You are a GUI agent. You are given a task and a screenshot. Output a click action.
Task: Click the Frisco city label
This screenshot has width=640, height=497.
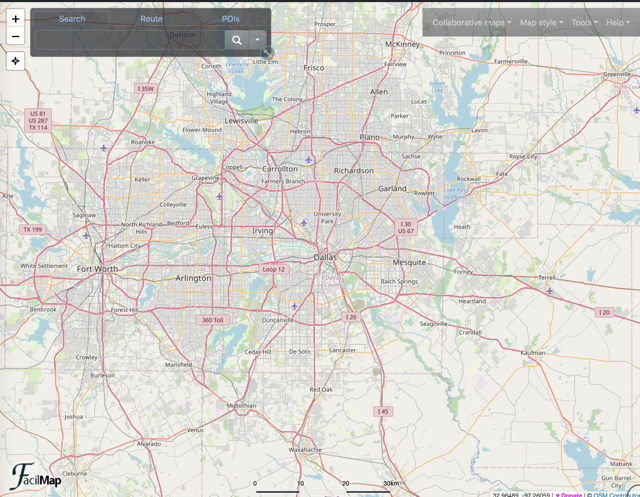point(313,68)
